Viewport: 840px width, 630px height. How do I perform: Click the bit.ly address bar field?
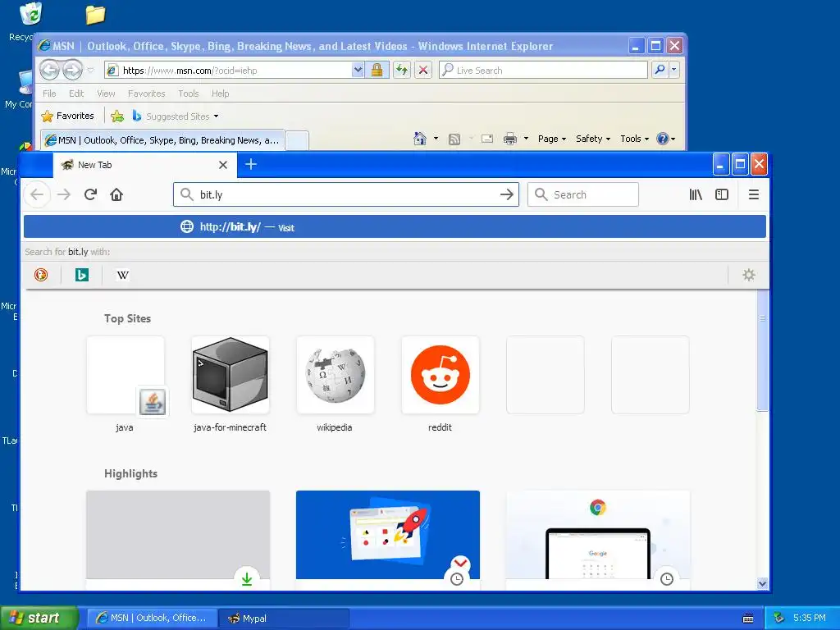point(346,194)
